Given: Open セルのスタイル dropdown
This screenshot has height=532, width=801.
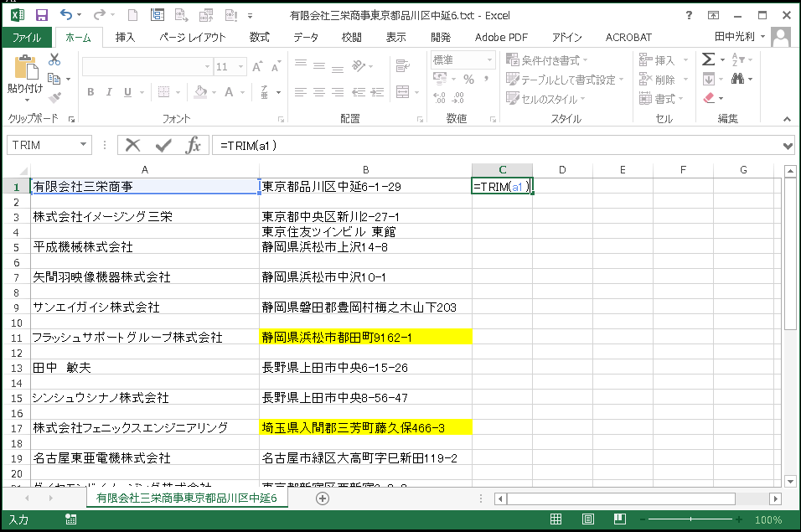Looking at the screenshot, I should pos(545,98).
